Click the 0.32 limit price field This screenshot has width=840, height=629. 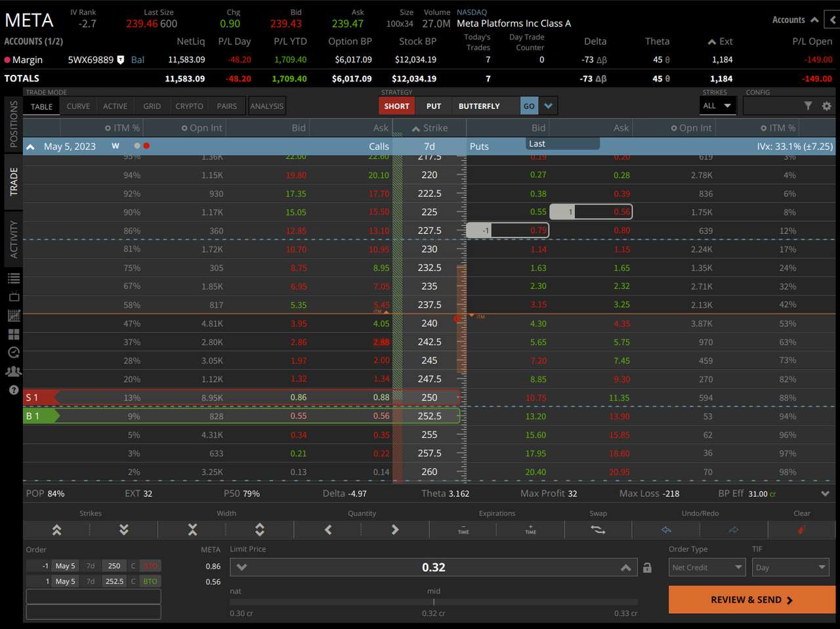[x=434, y=567]
